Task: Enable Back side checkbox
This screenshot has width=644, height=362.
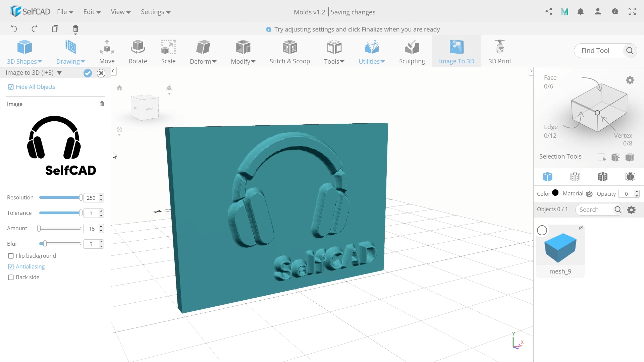Action: [x=11, y=278]
